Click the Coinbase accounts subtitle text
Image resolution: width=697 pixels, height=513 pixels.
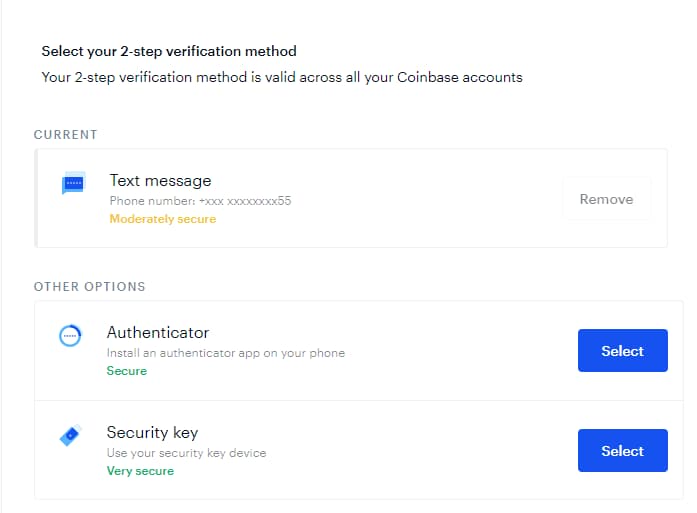282,77
